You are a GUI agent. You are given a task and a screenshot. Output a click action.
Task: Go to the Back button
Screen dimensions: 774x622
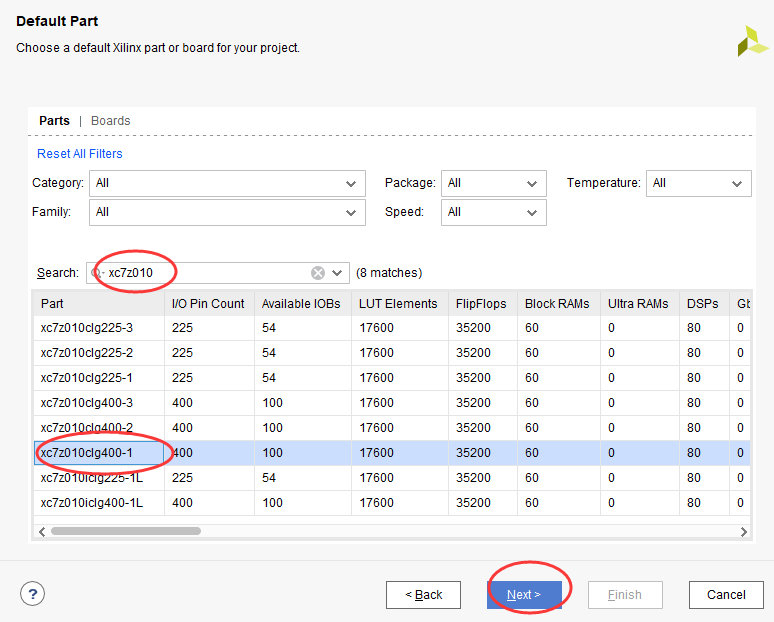click(x=423, y=595)
